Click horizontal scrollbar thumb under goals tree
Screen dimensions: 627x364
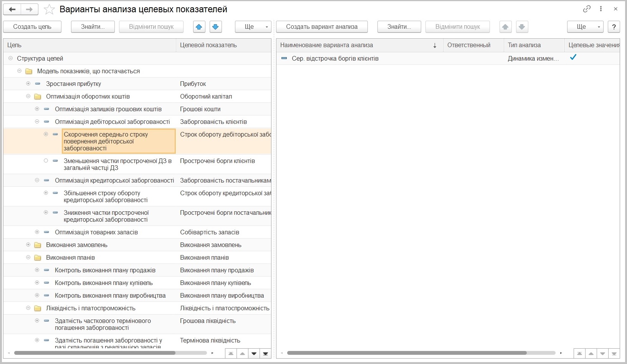[95, 353]
